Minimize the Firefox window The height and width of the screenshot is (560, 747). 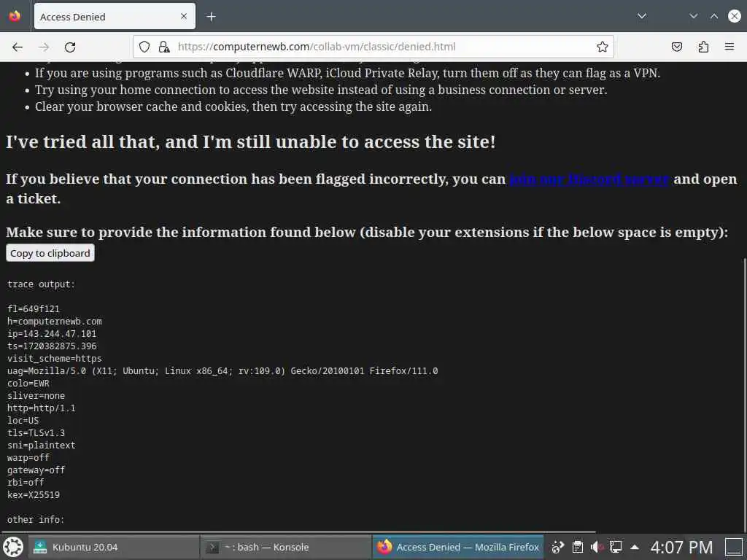pyautogui.click(x=693, y=16)
